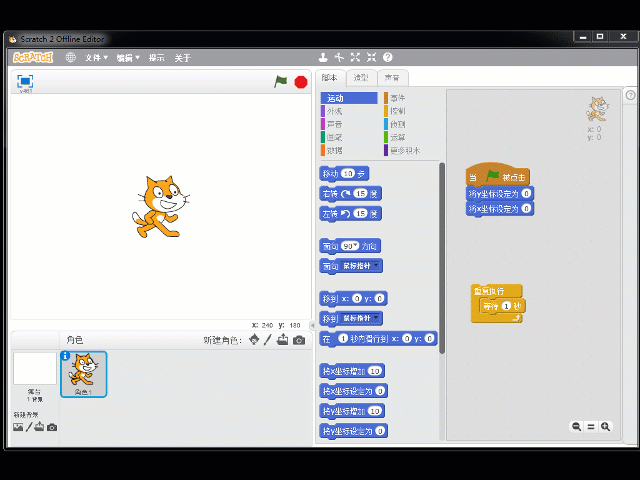Open the direction dropdown in 面向 90 方向 block
Viewport: 640px width, 480px height.
356,245
